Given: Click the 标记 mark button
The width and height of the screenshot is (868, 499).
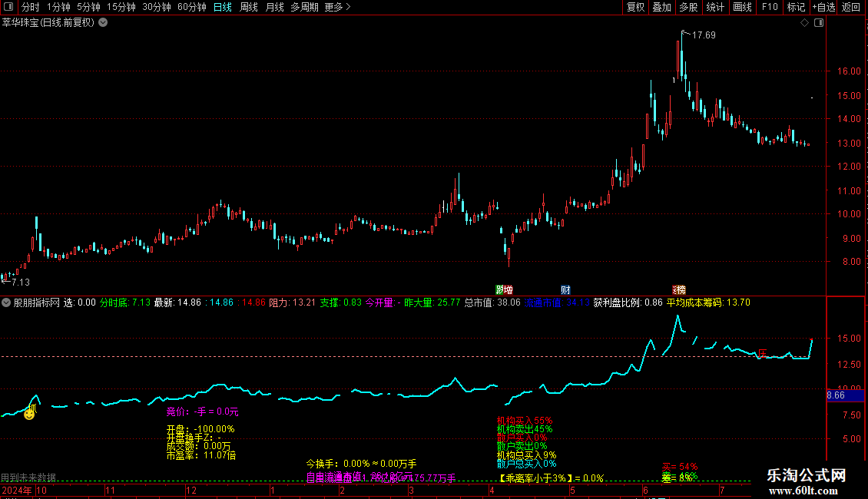Looking at the screenshot, I should click(796, 7).
